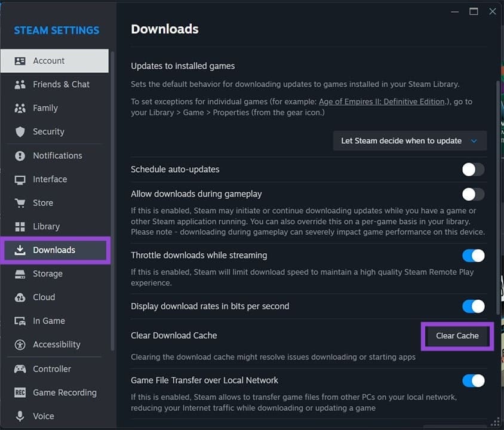Click the window resize grip icon
504x430 pixels.
495,422
